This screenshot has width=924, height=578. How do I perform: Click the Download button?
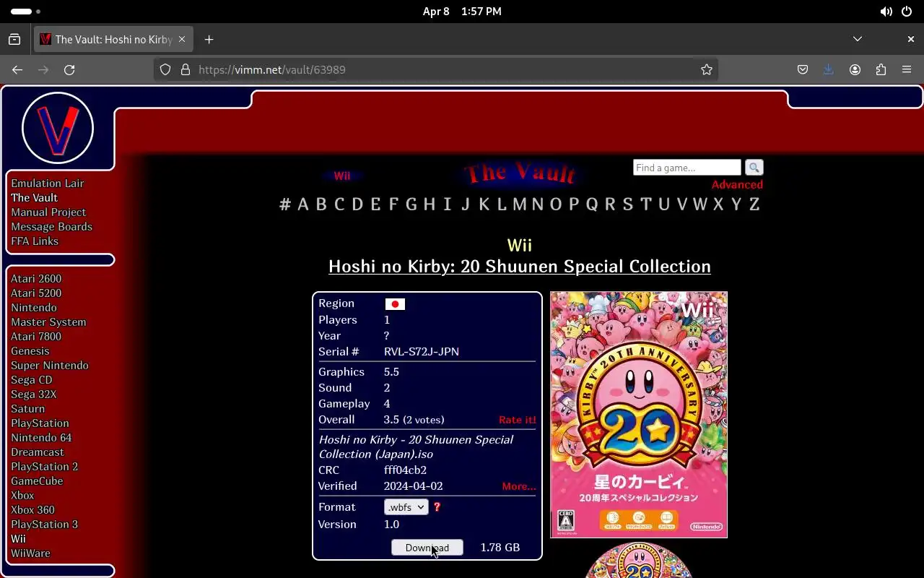click(427, 548)
